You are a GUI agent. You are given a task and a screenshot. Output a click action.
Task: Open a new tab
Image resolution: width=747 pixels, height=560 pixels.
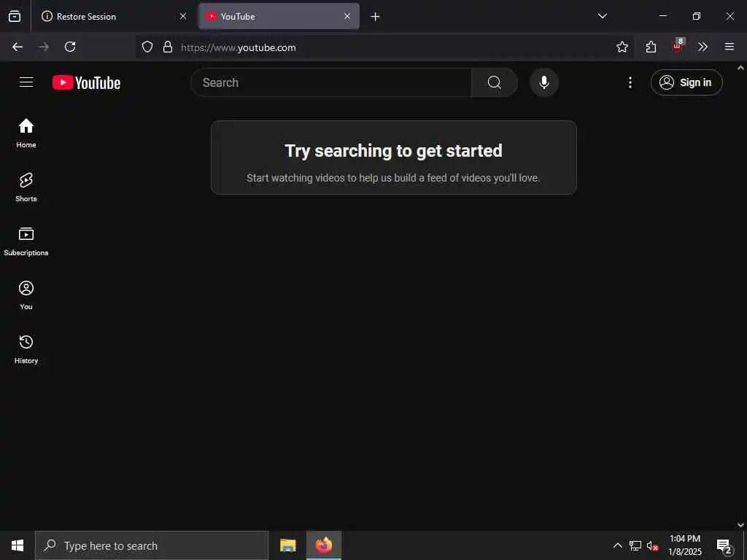[376, 17]
